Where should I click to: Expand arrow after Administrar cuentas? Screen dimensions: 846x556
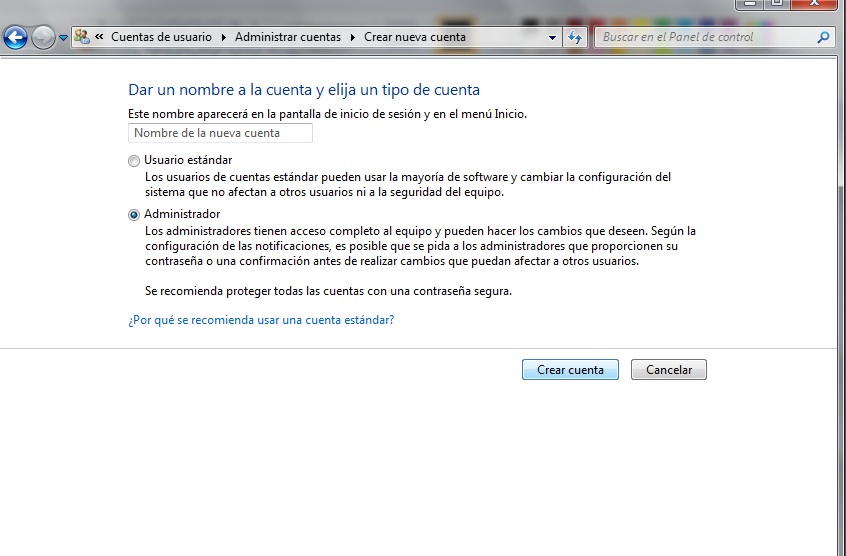click(x=353, y=37)
